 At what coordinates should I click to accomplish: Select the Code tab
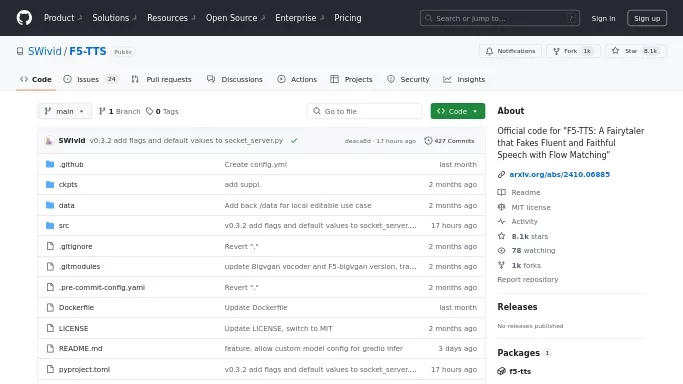[x=36, y=79]
